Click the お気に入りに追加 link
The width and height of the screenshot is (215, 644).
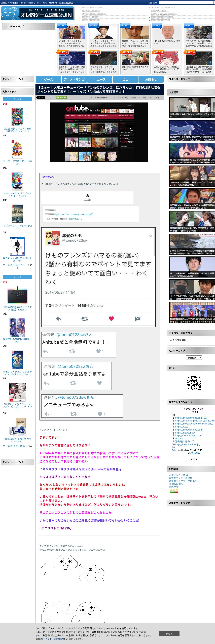tap(178, 475)
